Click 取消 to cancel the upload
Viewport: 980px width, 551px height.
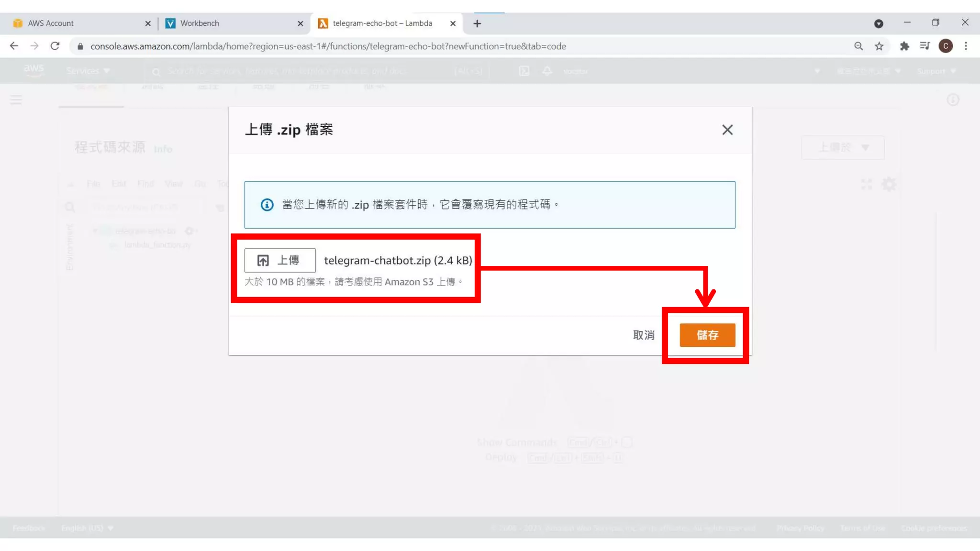point(644,335)
